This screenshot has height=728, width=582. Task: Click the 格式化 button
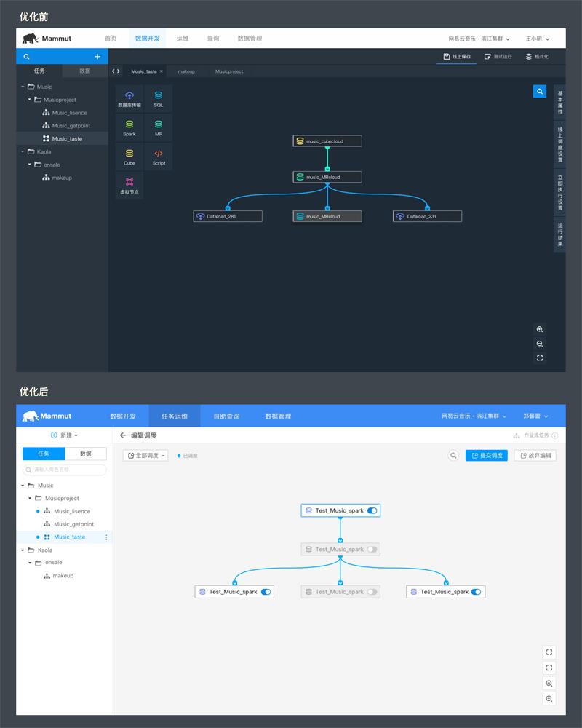tap(537, 57)
